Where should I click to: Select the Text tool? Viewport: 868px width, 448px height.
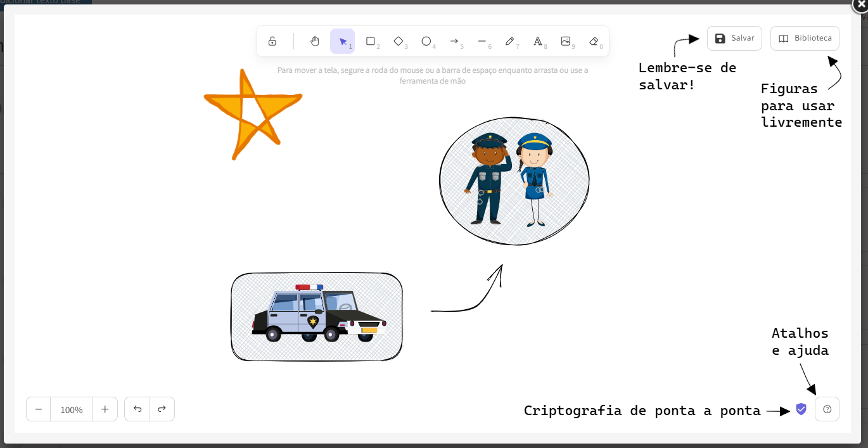[538, 41]
